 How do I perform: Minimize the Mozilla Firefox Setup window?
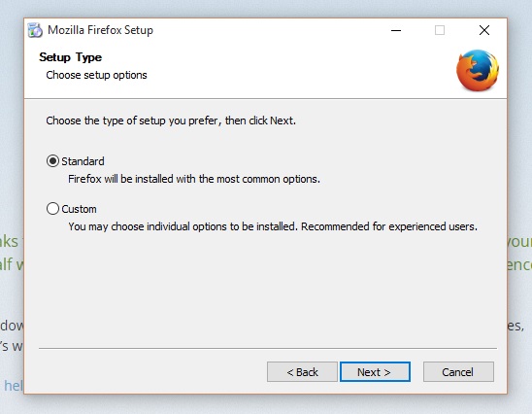396,30
